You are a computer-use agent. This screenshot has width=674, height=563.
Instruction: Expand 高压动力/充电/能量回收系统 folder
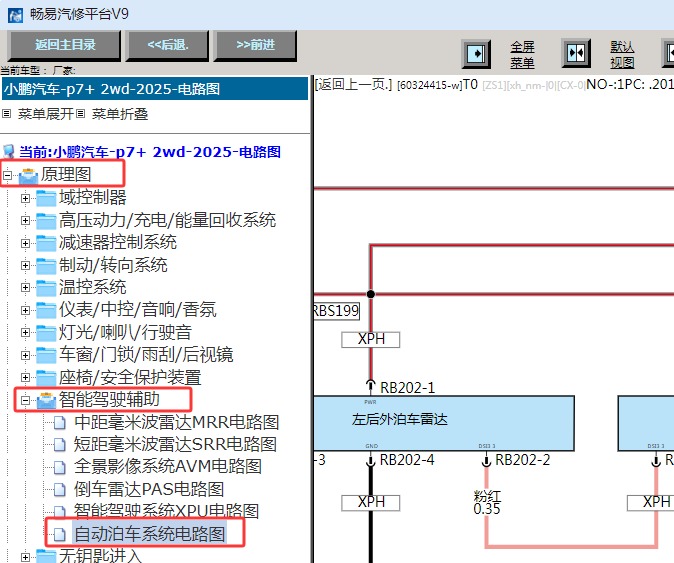[25, 220]
